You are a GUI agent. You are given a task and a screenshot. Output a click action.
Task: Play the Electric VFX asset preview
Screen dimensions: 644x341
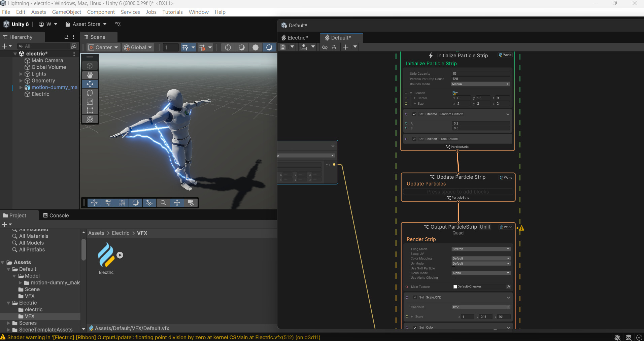click(120, 255)
